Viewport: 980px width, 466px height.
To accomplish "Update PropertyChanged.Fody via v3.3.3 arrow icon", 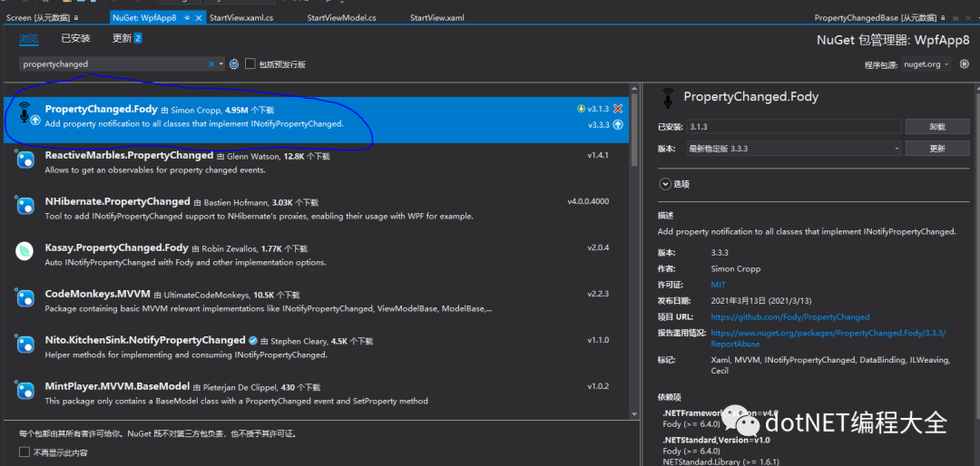I will pyautogui.click(x=618, y=124).
